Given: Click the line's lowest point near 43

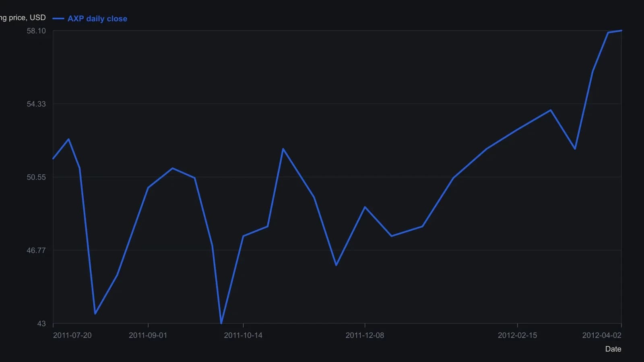Looking at the screenshot, I should pos(221,323).
